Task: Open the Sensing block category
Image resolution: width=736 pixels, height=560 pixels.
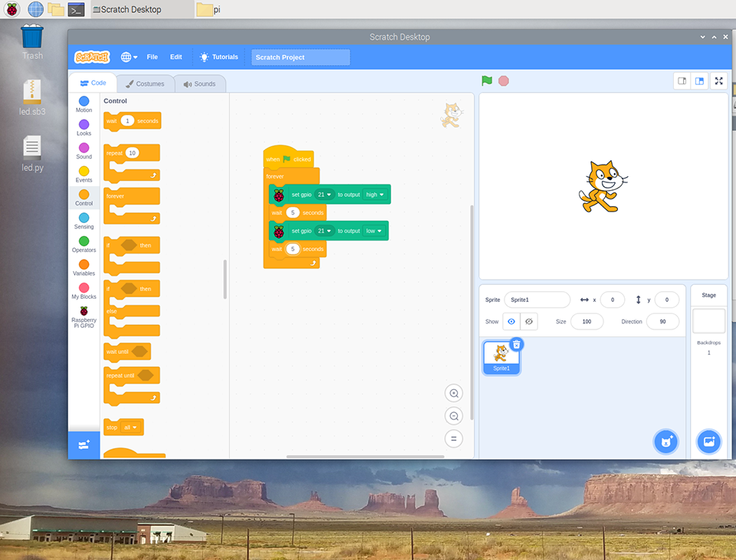Action: (x=84, y=221)
